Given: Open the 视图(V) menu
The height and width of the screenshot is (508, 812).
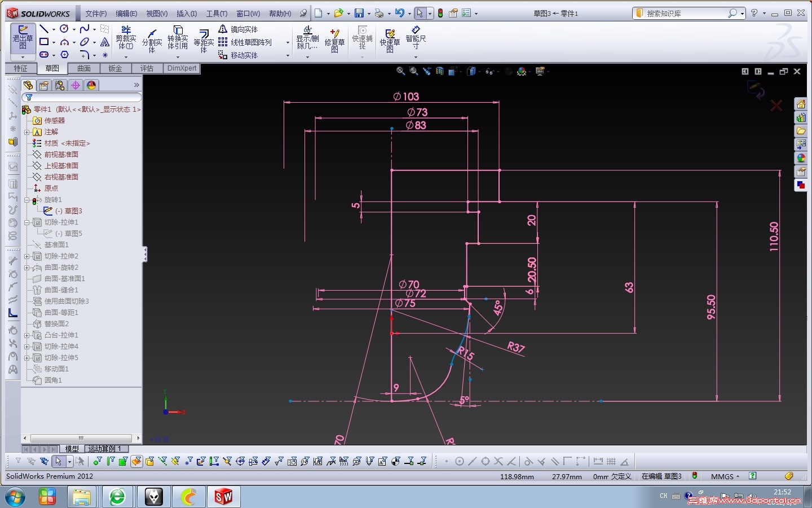Looking at the screenshot, I should pos(157,14).
